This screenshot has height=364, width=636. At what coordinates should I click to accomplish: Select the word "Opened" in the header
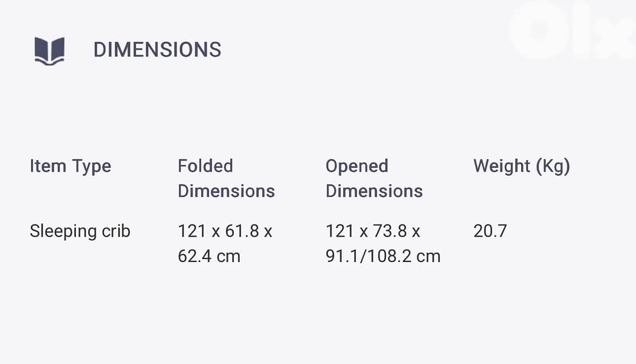[357, 166]
